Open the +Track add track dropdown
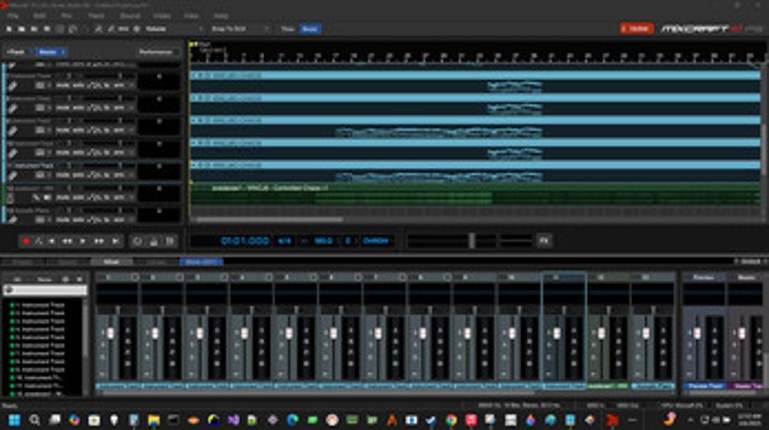Viewport: 769px width, 430px height. click(x=16, y=51)
